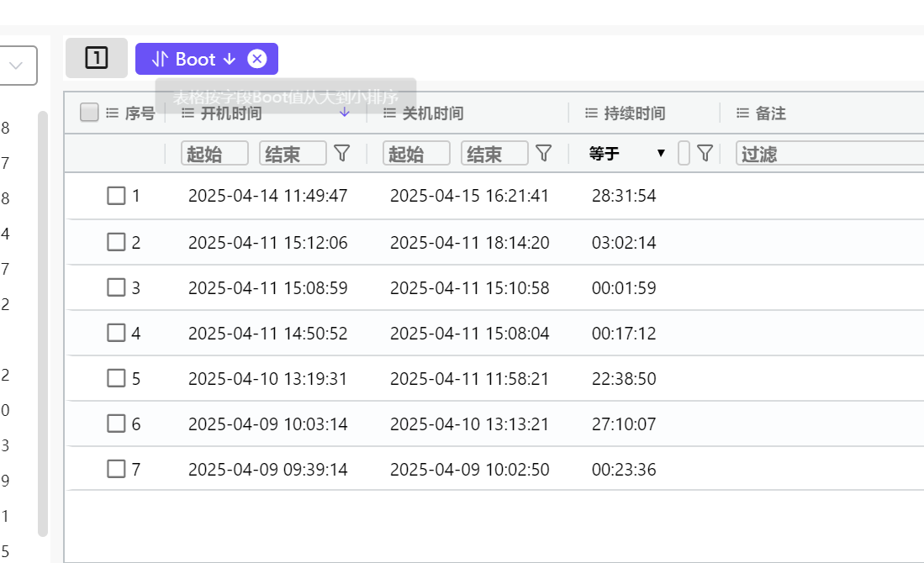Focus the 开机时间 起始 filter field

tap(214, 154)
